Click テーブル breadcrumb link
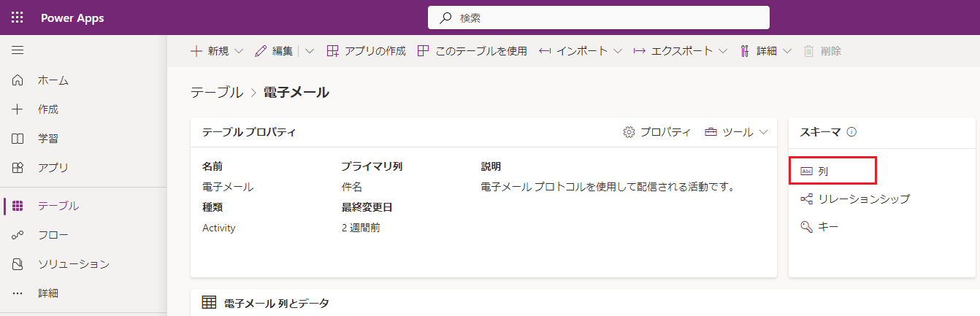 click(216, 92)
